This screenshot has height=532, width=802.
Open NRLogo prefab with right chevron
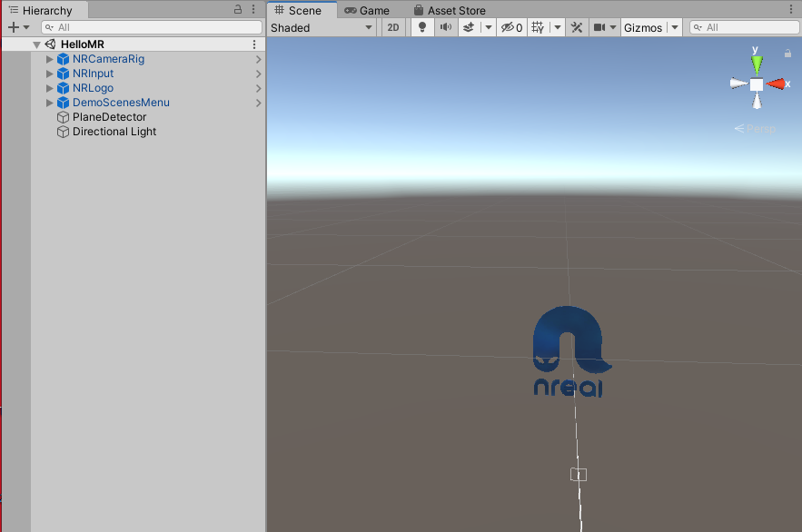click(x=258, y=88)
